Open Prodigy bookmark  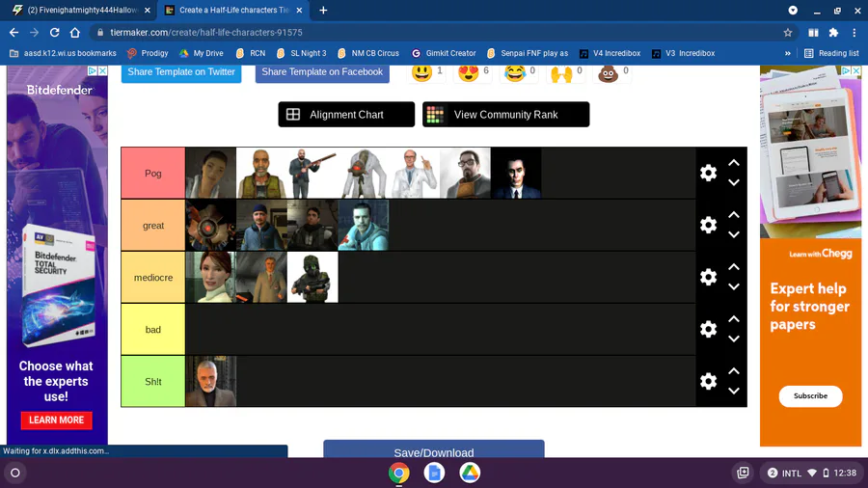tap(148, 53)
